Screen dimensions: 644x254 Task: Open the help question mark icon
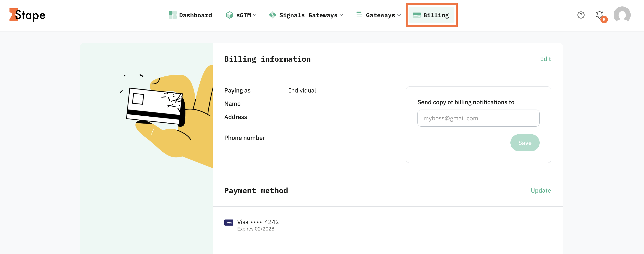click(x=581, y=15)
